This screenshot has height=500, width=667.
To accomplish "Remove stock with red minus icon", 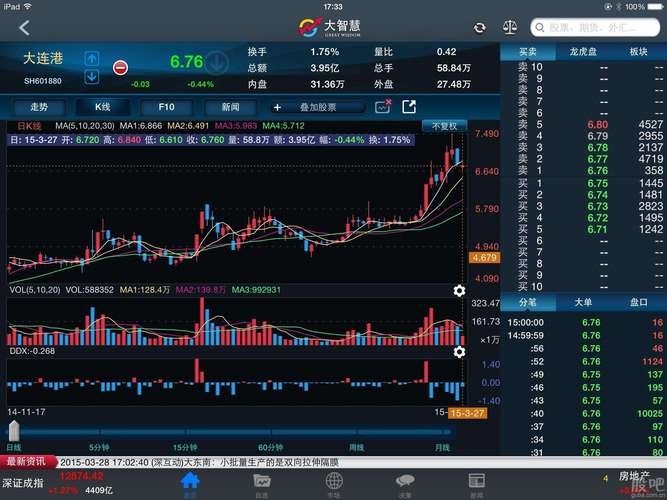I will [x=120, y=67].
